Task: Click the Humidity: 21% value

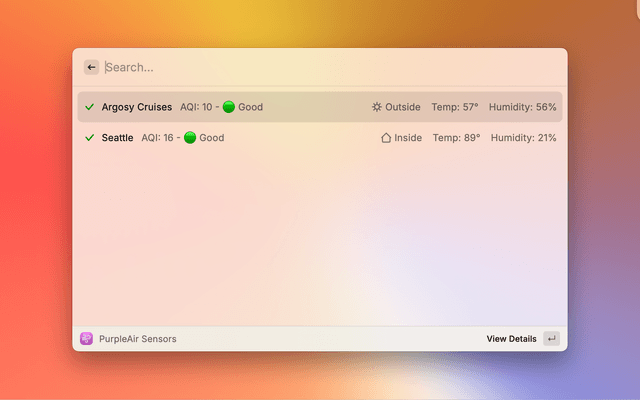Action: pyautogui.click(x=523, y=138)
